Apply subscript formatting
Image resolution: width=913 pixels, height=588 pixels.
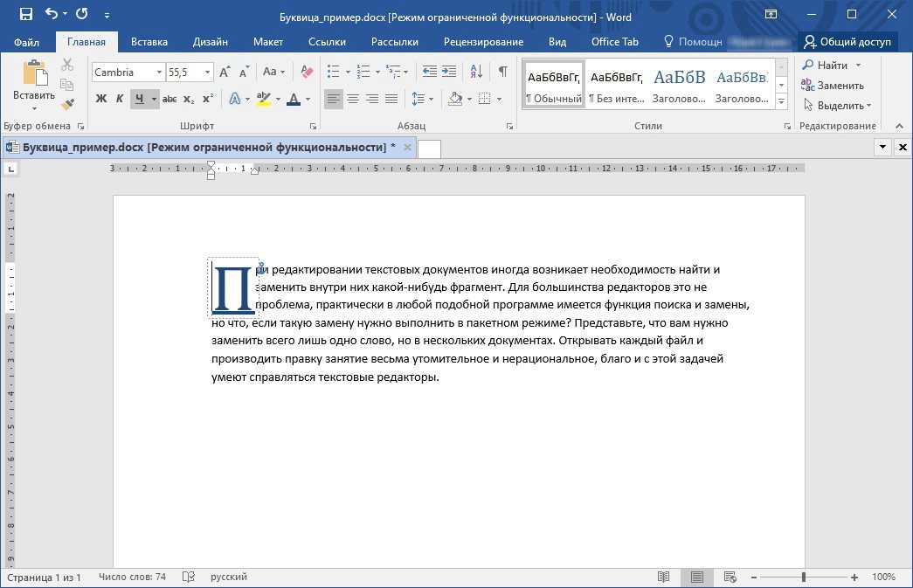(x=189, y=99)
